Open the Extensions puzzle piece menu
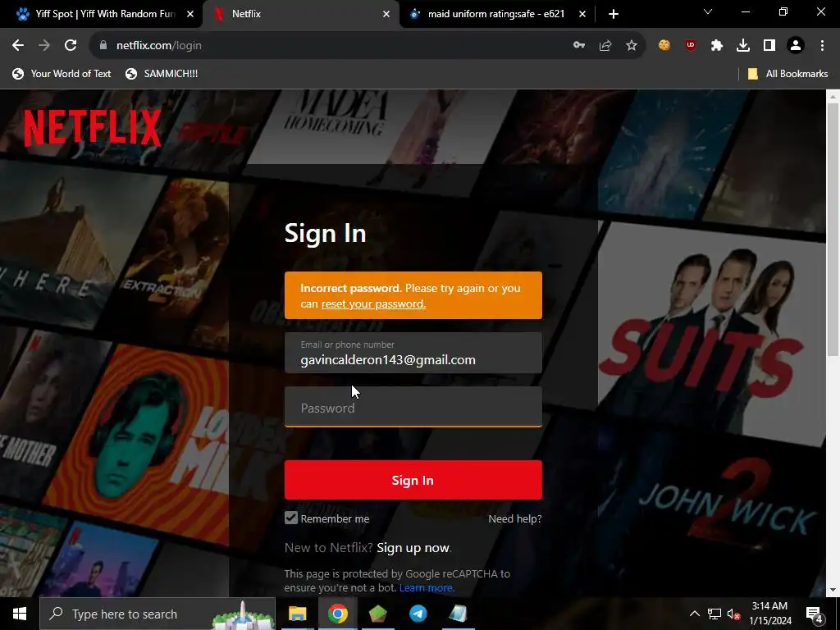This screenshot has height=630, width=840. (717, 46)
